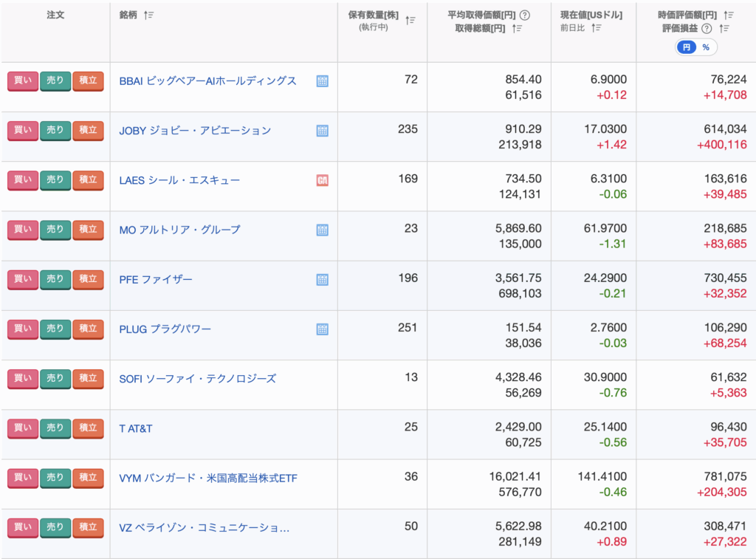Screen dimensions: 756x559
Task: Open JOBY ジョビー・アビエーション stock page
Action: click(x=195, y=131)
